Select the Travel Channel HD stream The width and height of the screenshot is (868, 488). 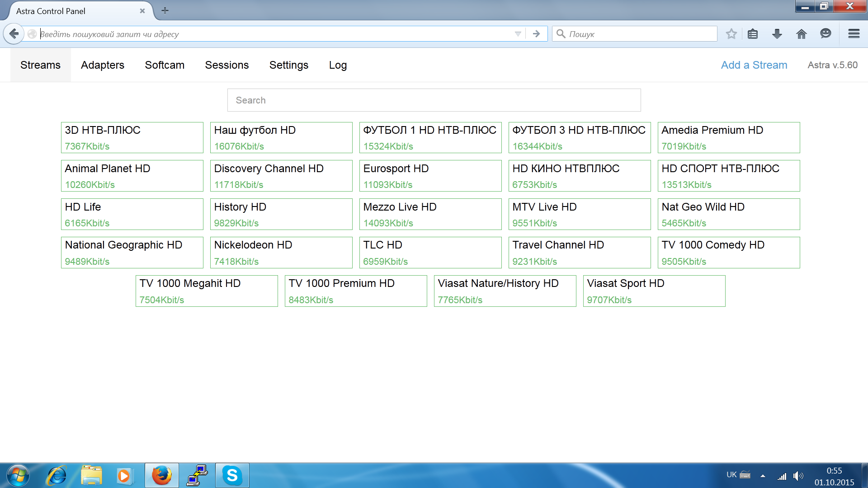coord(580,253)
